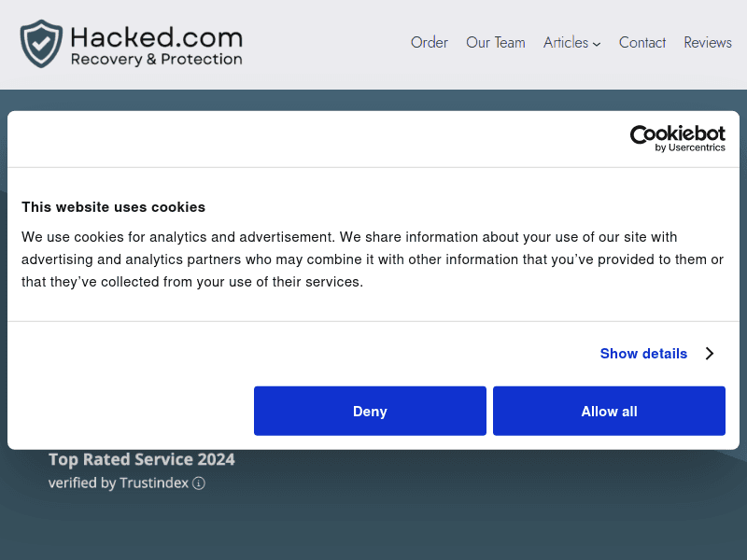Open the Reviews page
The height and width of the screenshot is (560, 747).
pyautogui.click(x=708, y=43)
